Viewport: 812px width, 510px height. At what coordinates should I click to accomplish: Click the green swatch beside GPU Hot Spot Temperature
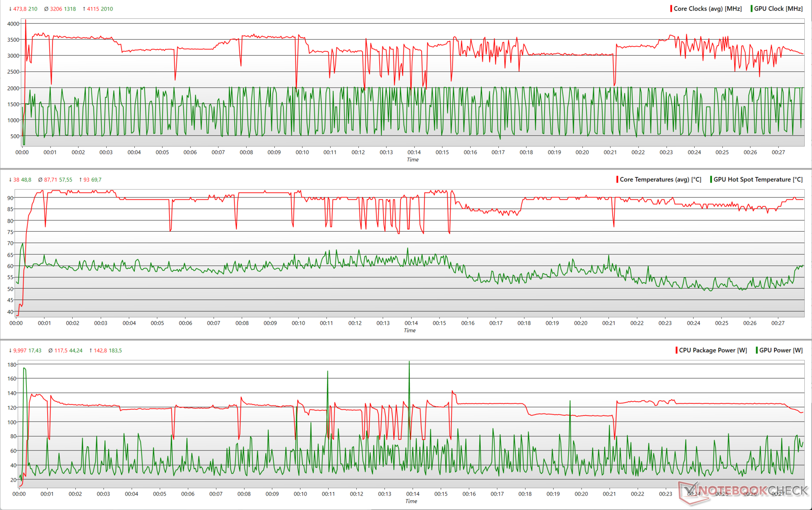(711, 179)
